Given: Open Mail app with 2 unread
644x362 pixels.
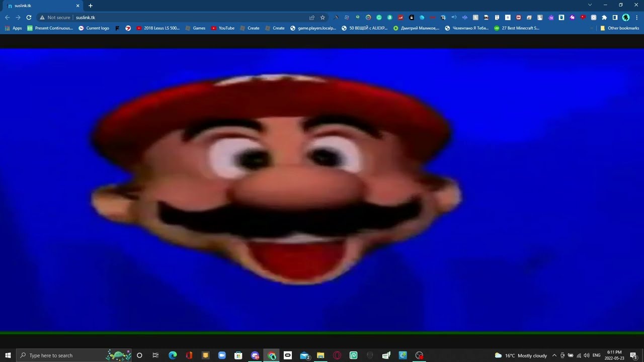Looking at the screenshot, I should click(x=305, y=355).
